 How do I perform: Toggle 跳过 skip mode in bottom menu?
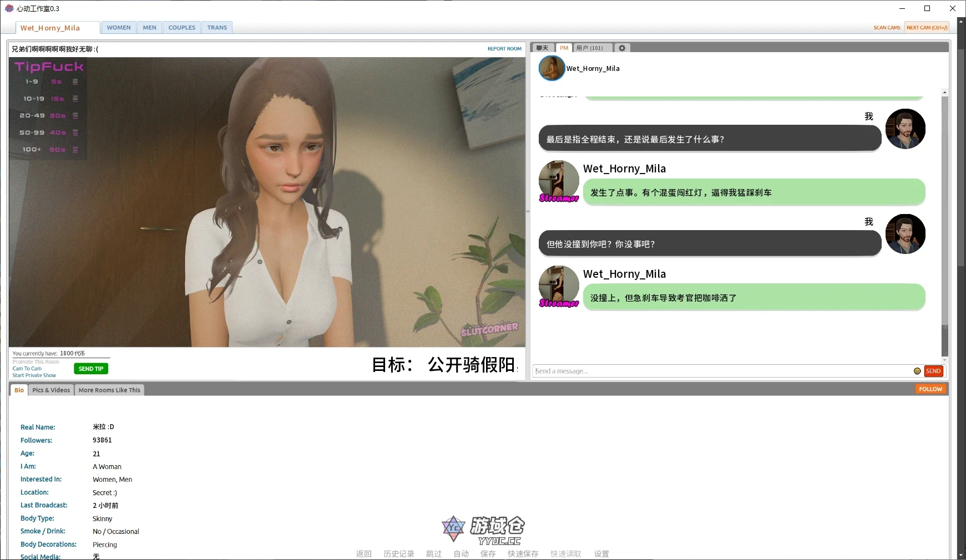click(x=434, y=554)
